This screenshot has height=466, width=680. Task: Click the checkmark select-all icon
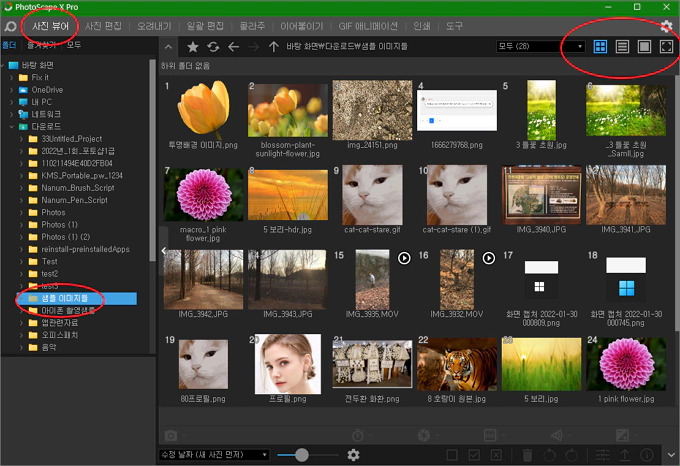pyautogui.click(x=474, y=455)
